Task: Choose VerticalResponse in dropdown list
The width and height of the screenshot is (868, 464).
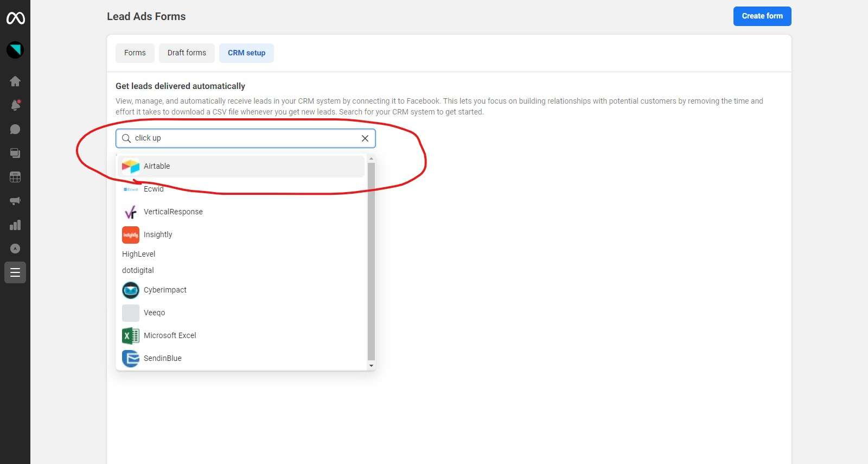Action: [x=241, y=212]
